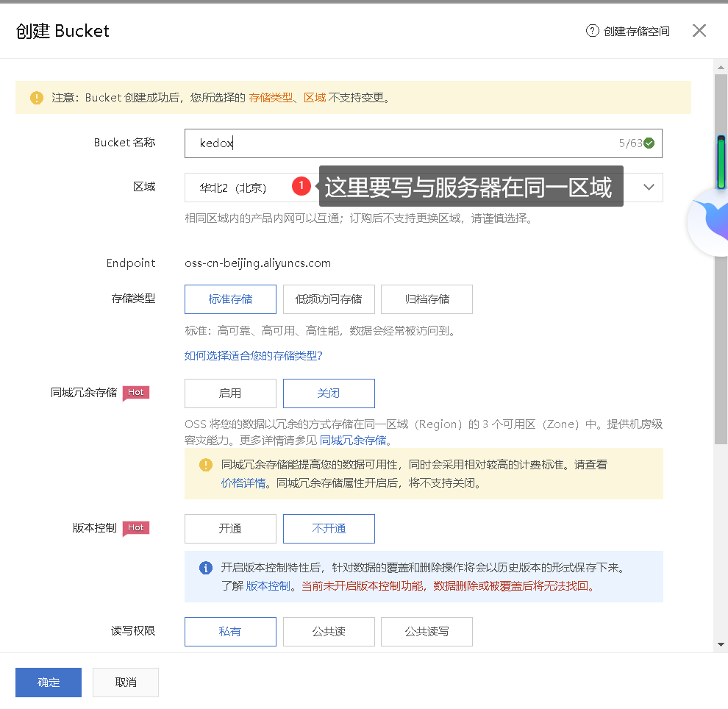728x709 pixels.
Task: Open the 区域 region dropdown
Action: tap(423, 188)
